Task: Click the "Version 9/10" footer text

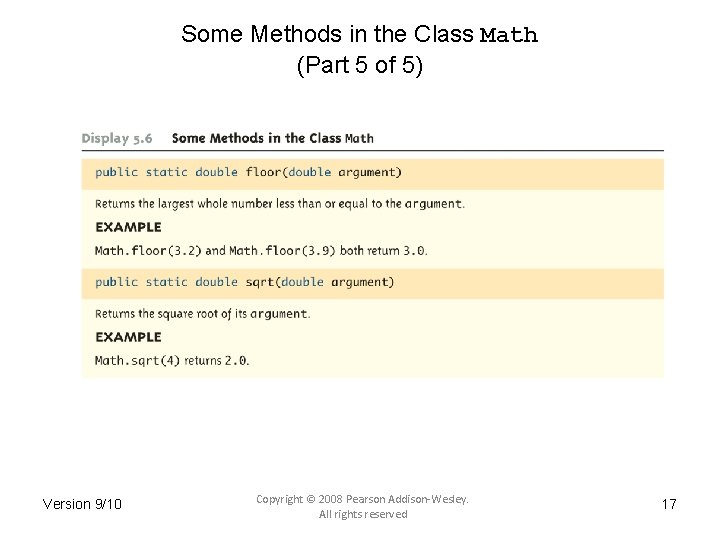Action: pos(82,504)
